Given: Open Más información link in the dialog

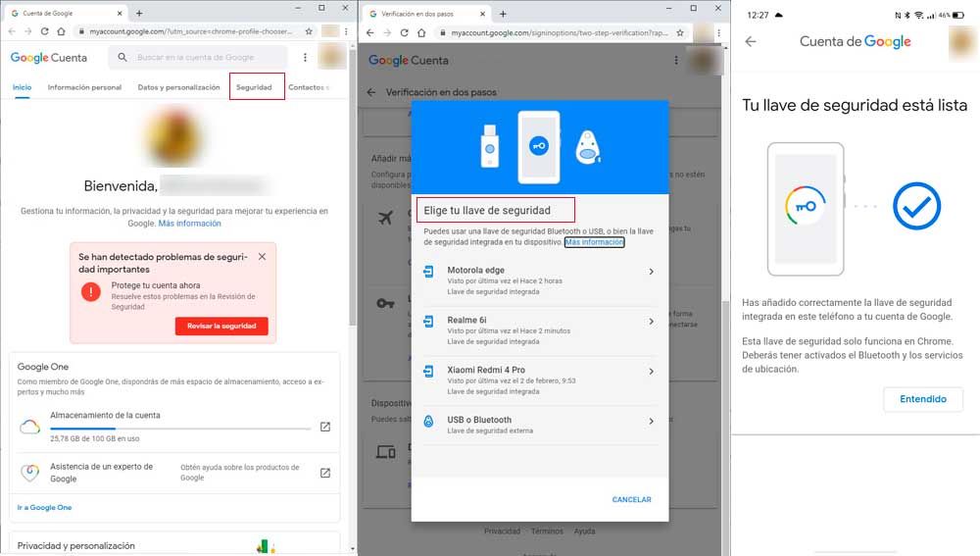Looking at the screenshot, I should pyautogui.click(x=595, y=242).
